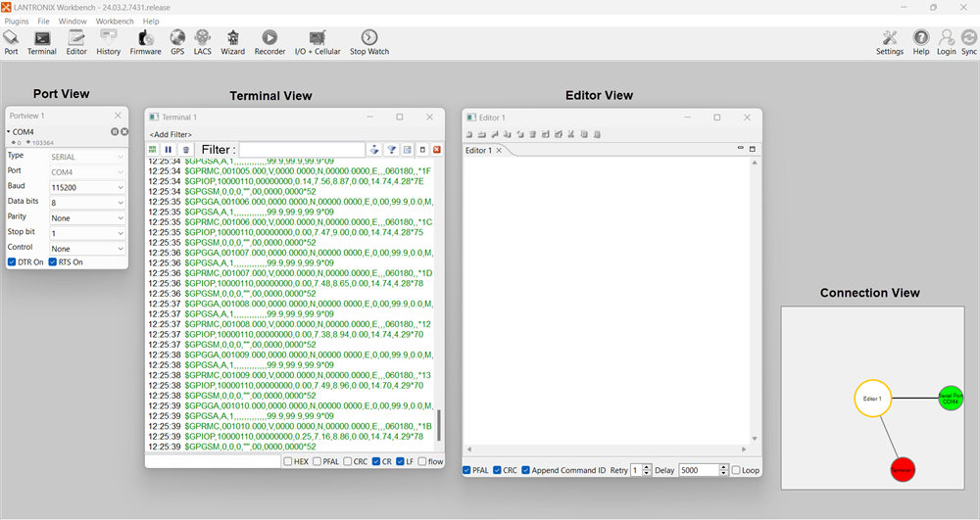Screen dimensions: 980x520
Task: Click the last clipboard icon in Editor toolbar
Action: point(597,134)
